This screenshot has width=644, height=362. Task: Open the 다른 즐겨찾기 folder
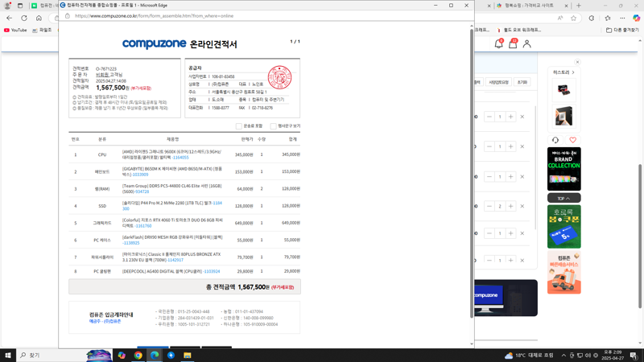[622, 30]
